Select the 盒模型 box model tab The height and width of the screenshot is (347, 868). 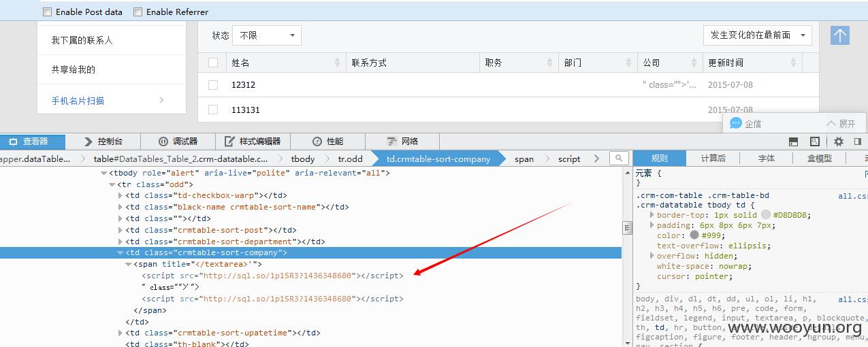click(819, 158)
